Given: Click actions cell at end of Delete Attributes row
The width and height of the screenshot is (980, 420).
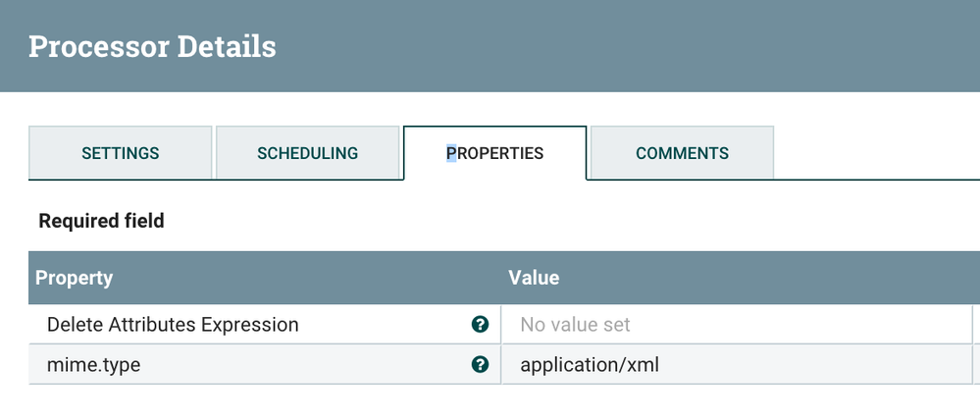Looking at the screenshot, I should [x=977, y=324].
